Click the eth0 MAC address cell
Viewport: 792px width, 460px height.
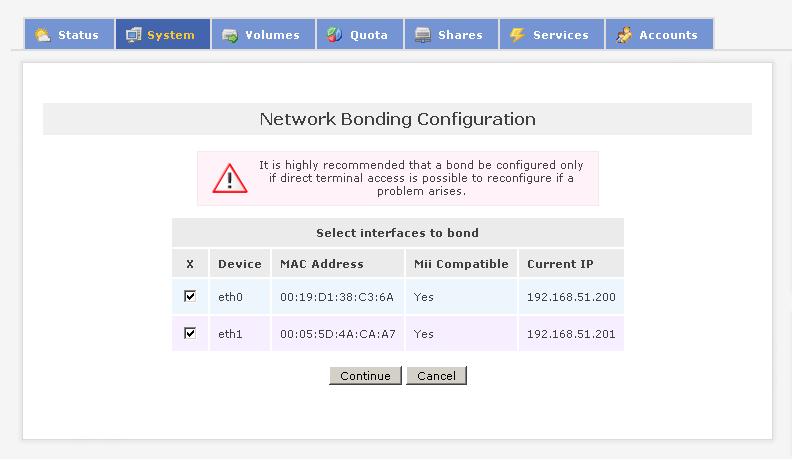336,297
